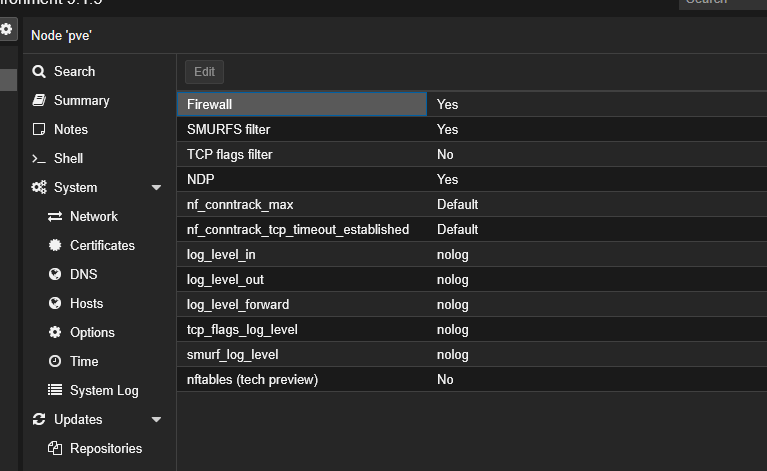Select nf_conntrack_tcp_timeout_established row
This screenshot has height=471, width=767.
pos(472,229)
